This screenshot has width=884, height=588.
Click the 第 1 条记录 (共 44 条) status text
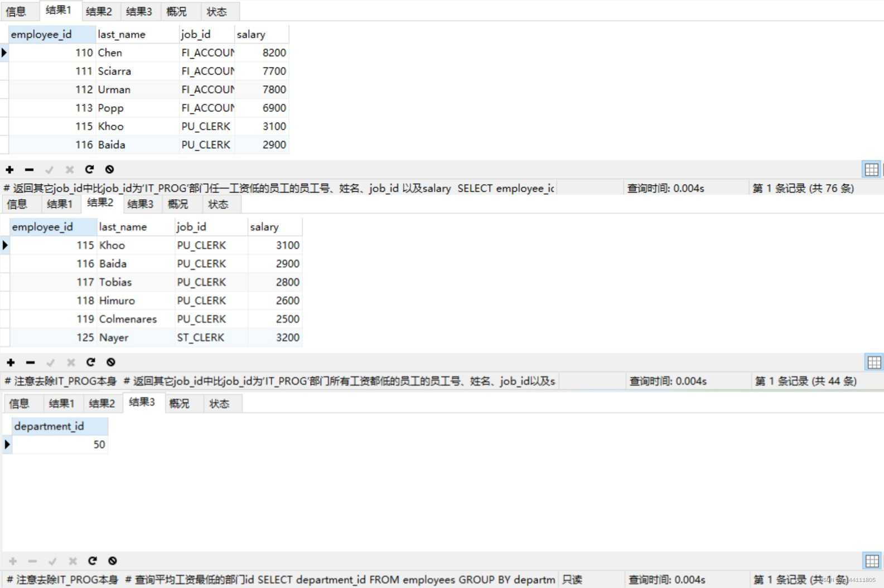coord(806,382)
